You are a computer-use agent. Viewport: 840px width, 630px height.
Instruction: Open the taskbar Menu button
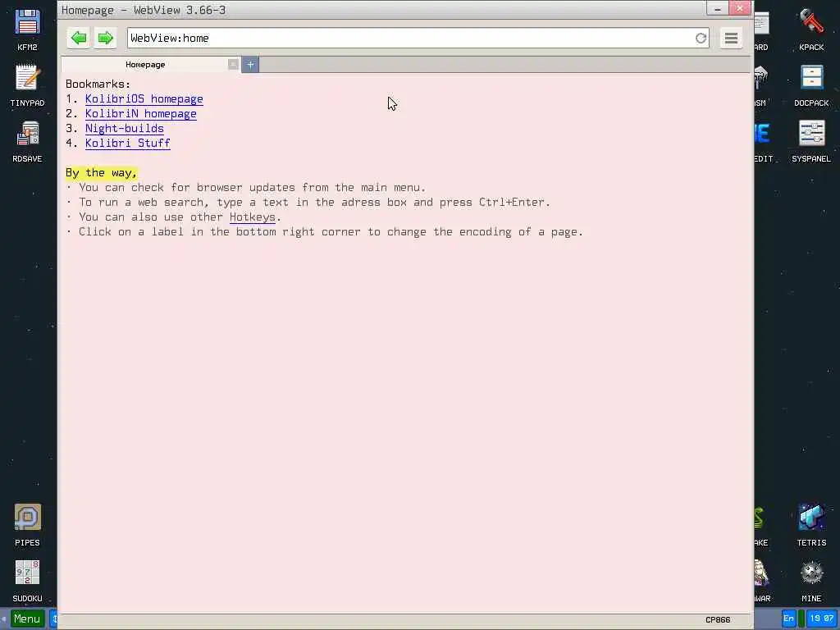click(27, 619)
